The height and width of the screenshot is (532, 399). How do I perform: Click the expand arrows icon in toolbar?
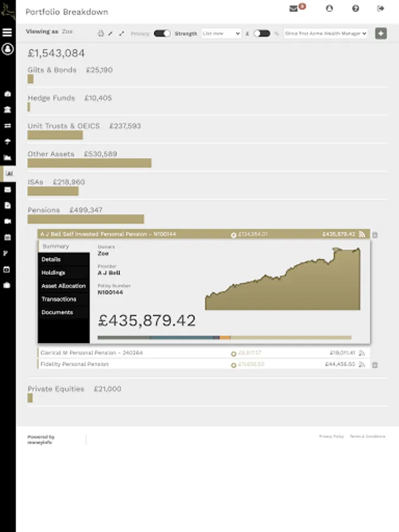[121, 33]
